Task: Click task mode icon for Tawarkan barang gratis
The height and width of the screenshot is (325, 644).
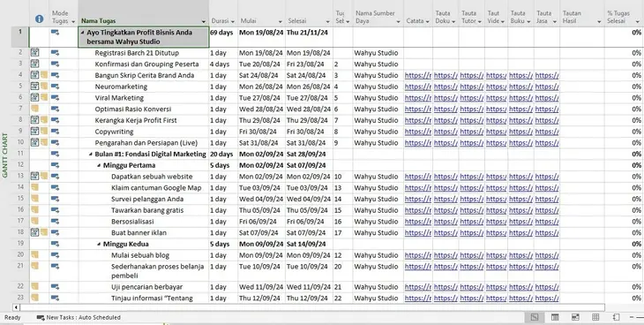Action: 55,210
